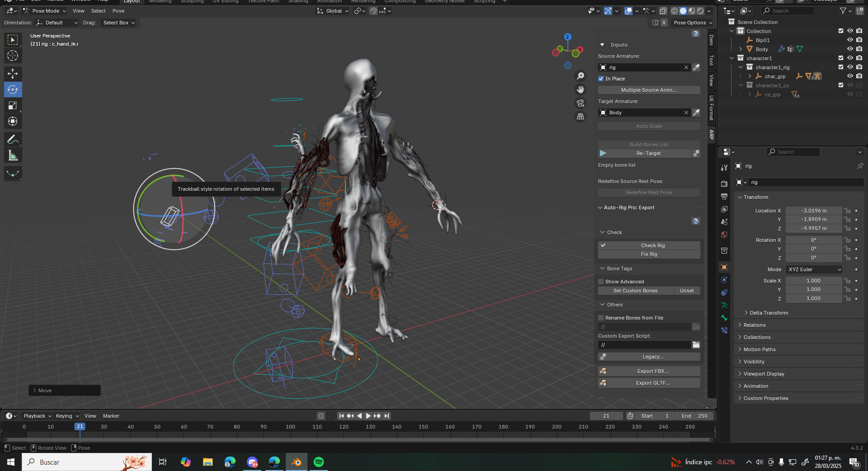This screenshot has height=471, width=868.
Task: Uncheck the In Place checkbox
Action: click(x=601, y=79)
